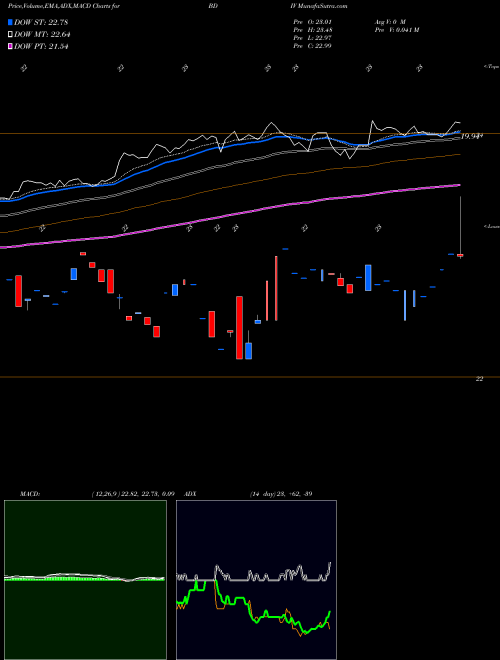Select the 'DOW PT: 21.54' legend text

41,46
